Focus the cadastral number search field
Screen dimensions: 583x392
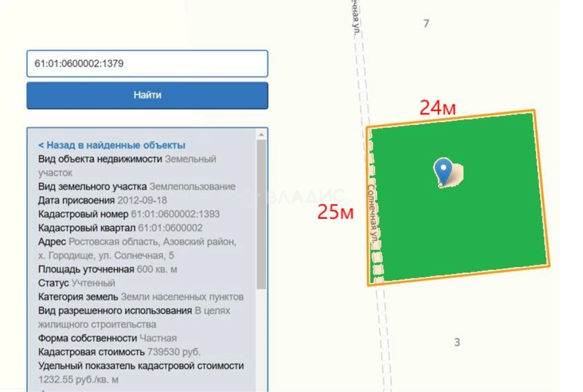pos(147,64)
